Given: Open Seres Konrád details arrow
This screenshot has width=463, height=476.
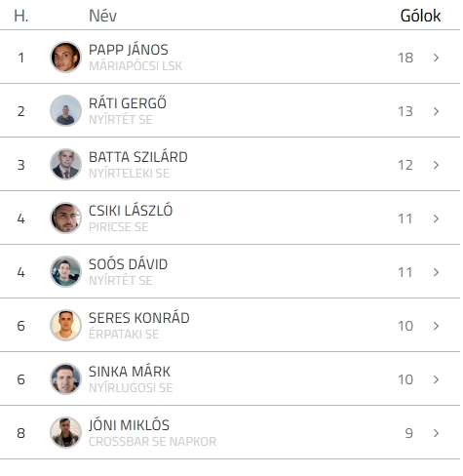Looking at the screenshot, I should click(436, 326).
